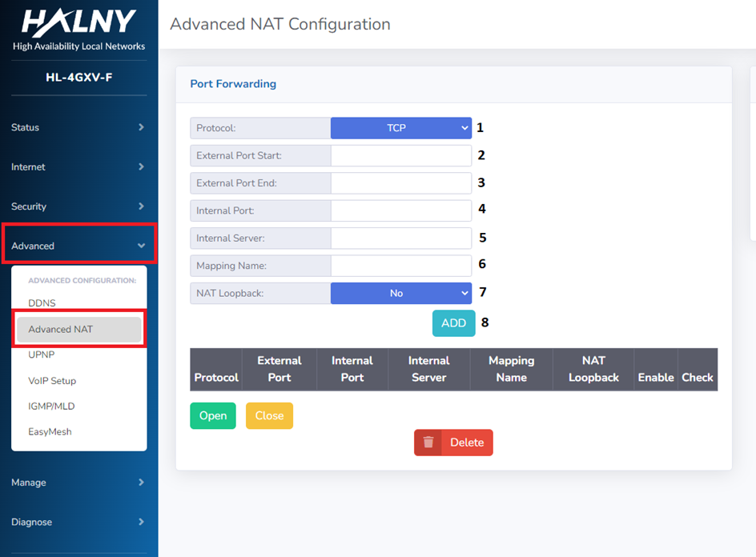Viewport: 756px width, 557px height.
Task: Expand the Manage menu
Action: point(78,483)
